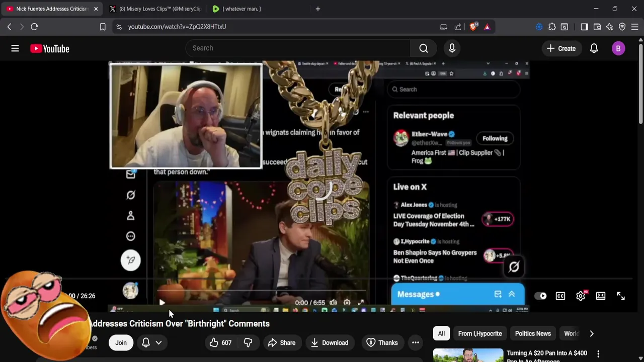
Task: Open the browser tab search icon
Action: [565, 27]
